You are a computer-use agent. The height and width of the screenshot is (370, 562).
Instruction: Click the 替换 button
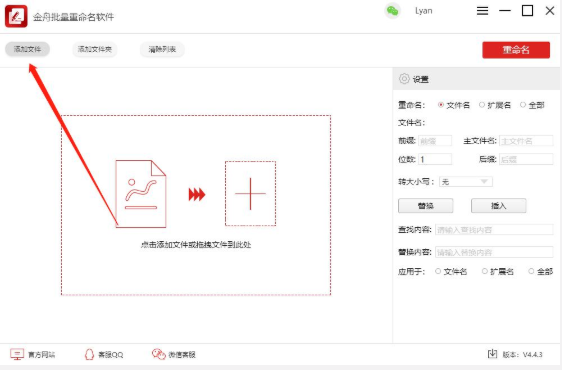tap(425, 205)
